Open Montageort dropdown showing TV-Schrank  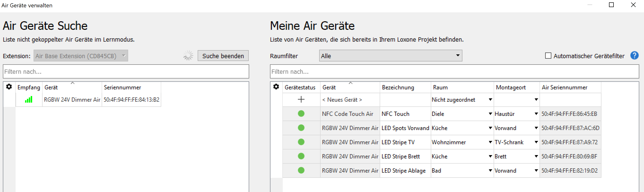coord(536,142)
